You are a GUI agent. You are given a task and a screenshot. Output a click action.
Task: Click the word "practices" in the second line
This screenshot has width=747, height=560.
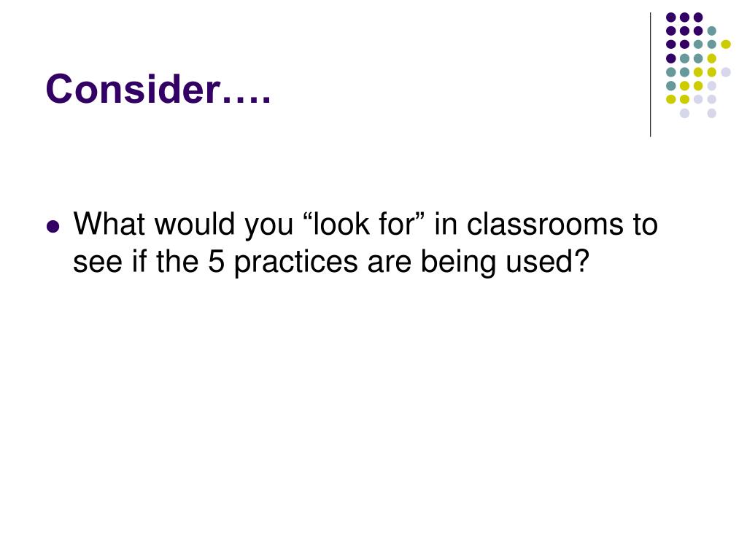pos(296,263)
